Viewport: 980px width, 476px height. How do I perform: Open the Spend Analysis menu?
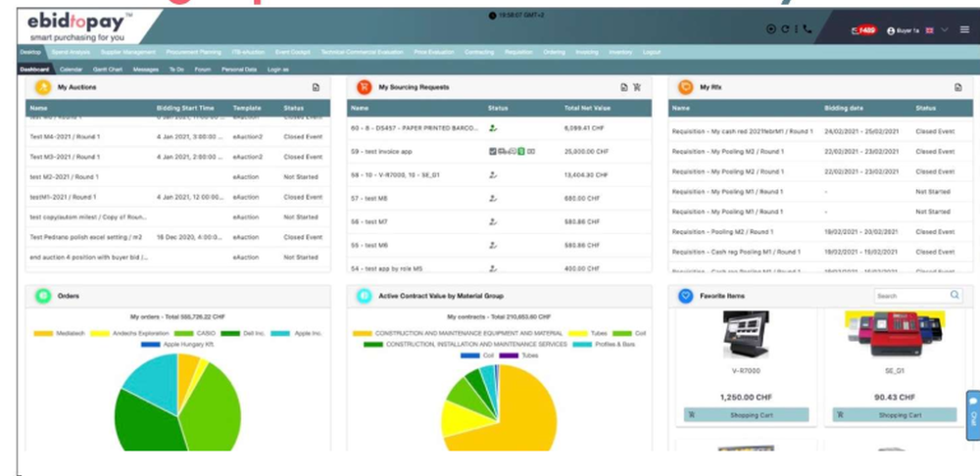pos(71,53)
